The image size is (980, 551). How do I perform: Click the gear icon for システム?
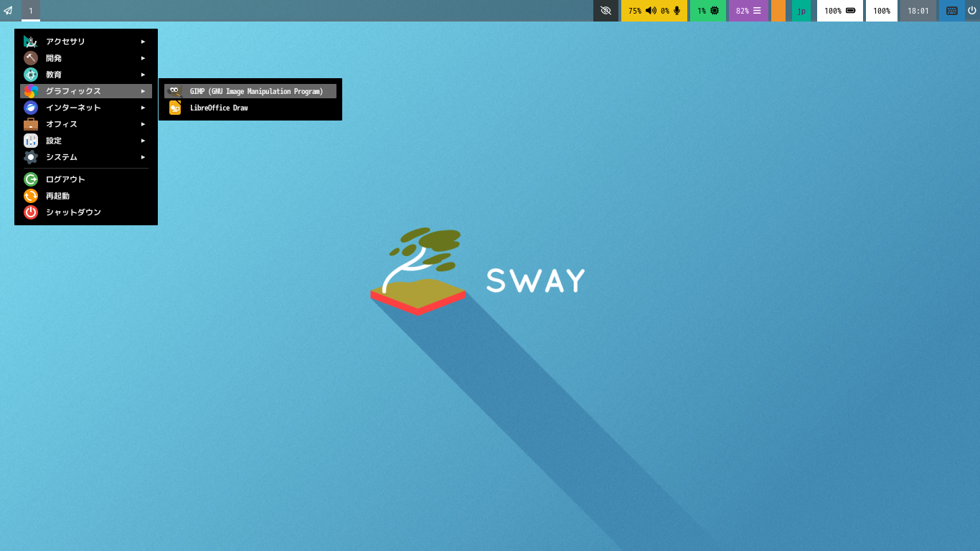[31, 157]
